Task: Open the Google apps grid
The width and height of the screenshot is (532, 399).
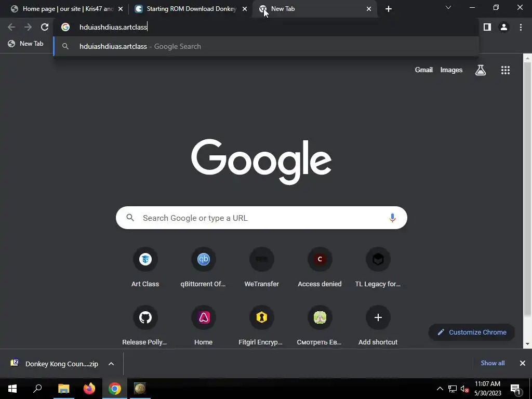Action: [x=505, y=70]
